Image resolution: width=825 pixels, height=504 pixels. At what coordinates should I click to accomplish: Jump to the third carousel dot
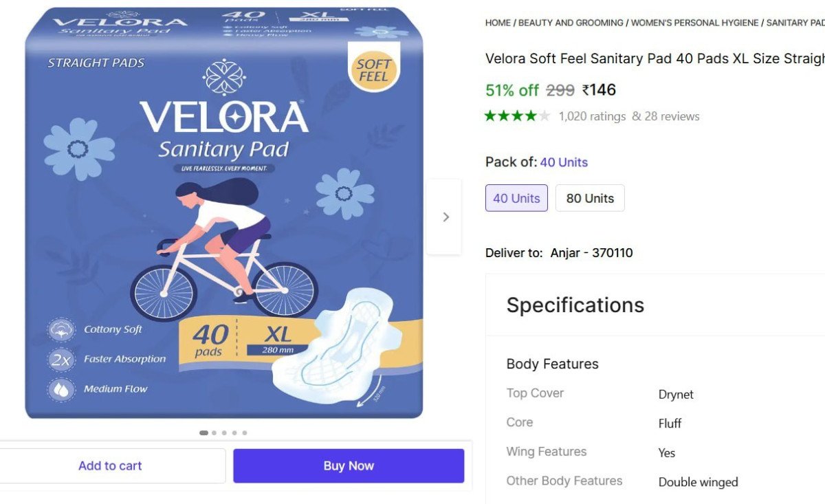point(224,433)
